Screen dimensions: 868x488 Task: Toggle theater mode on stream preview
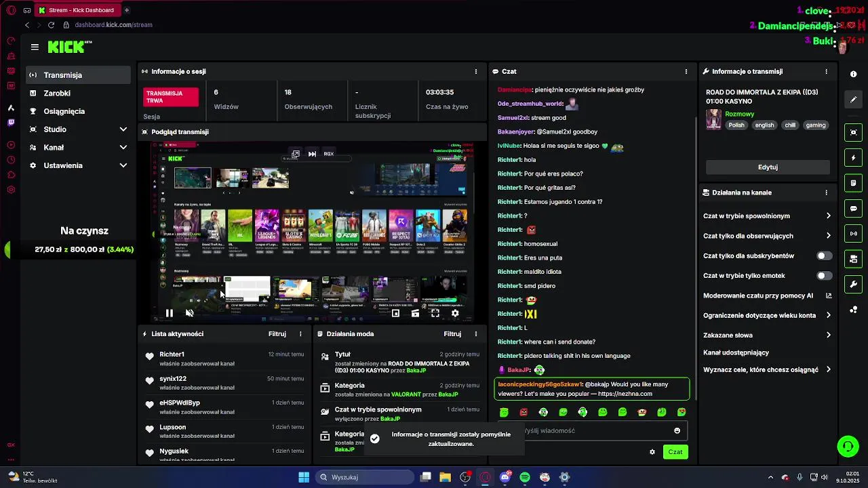pos(416,313)
